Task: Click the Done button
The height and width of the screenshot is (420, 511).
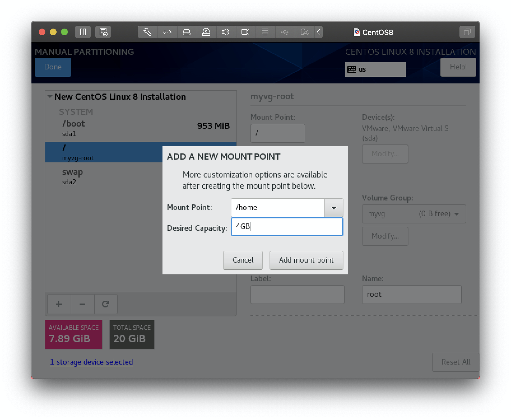Action: [53, 67]
